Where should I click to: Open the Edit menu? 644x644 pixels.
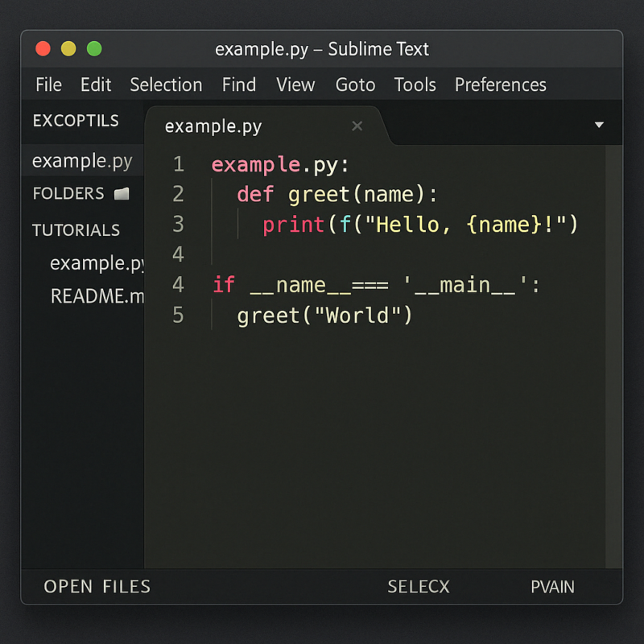[x=95, y=85]
